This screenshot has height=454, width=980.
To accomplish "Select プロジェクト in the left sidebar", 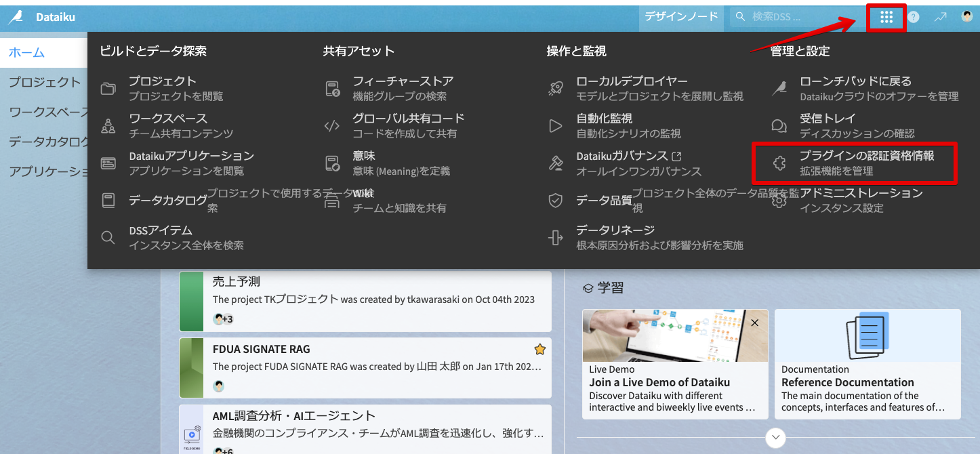I will pyautogui.click(x=44, y=82).
